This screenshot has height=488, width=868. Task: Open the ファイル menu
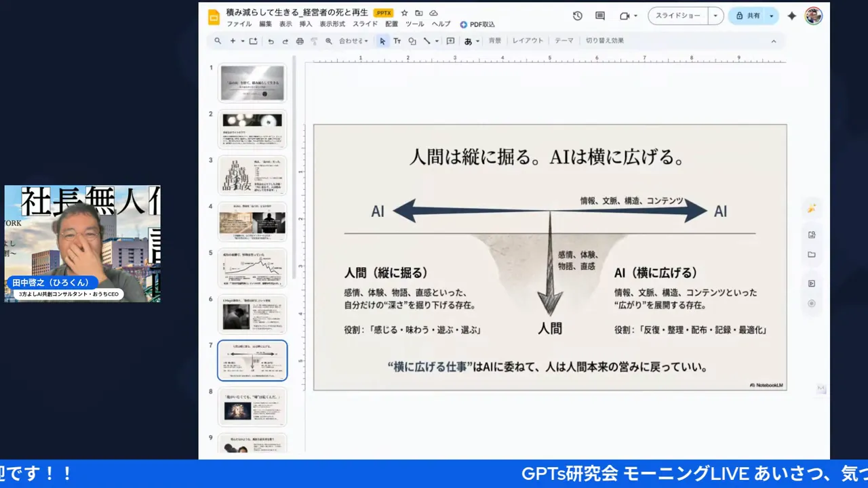[239, 24]
